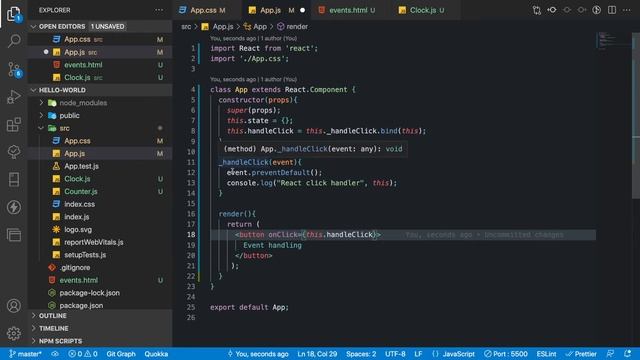Open notifications bell icon

(x=627, y=354)
